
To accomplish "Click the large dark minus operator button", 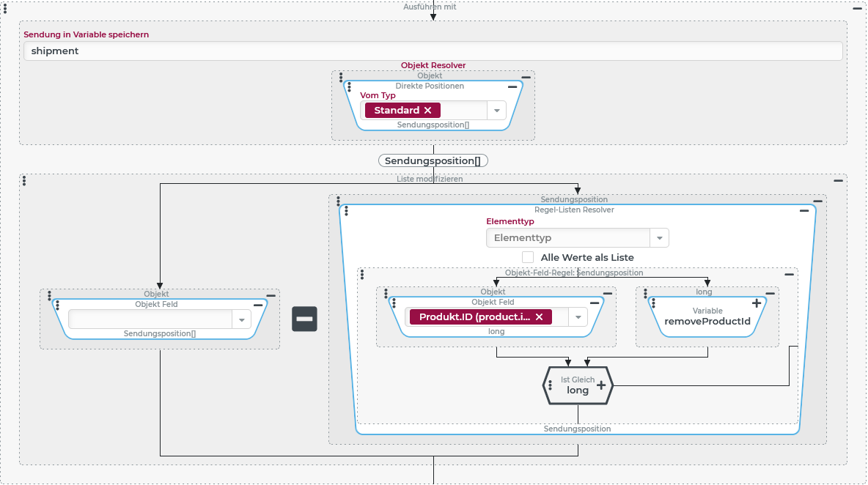I will coord(304,319).
